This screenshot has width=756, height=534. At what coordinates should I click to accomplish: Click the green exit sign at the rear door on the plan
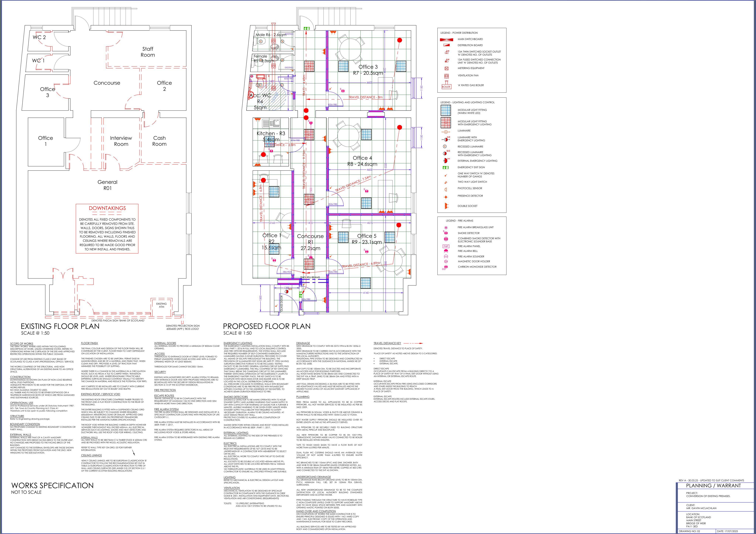[307, 29]
